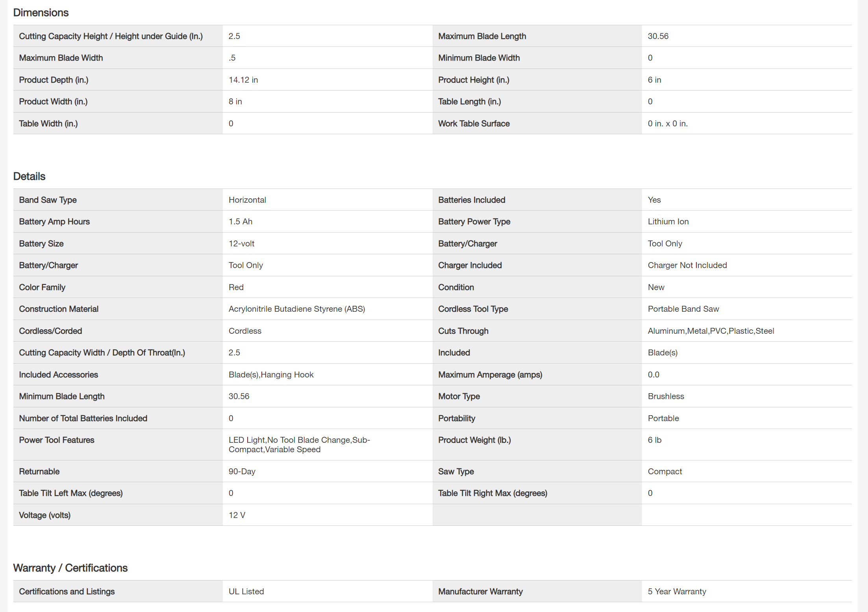The width and height of the screenshot is (868, 612).
Task: Select the 5 Year Warranty value
Action: [x=677, y=592]
